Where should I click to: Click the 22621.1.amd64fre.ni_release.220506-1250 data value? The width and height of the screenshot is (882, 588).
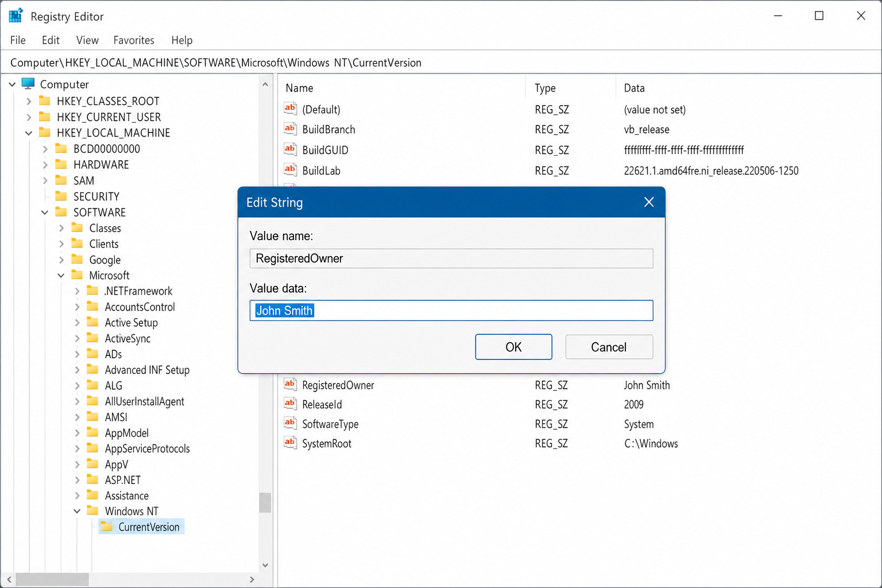tap(711, 171)
